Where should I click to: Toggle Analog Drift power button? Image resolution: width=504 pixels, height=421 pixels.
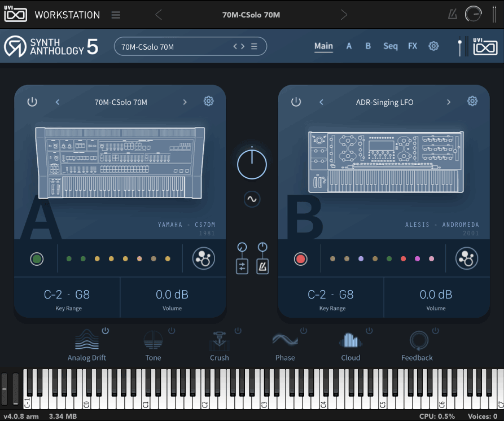106,330
